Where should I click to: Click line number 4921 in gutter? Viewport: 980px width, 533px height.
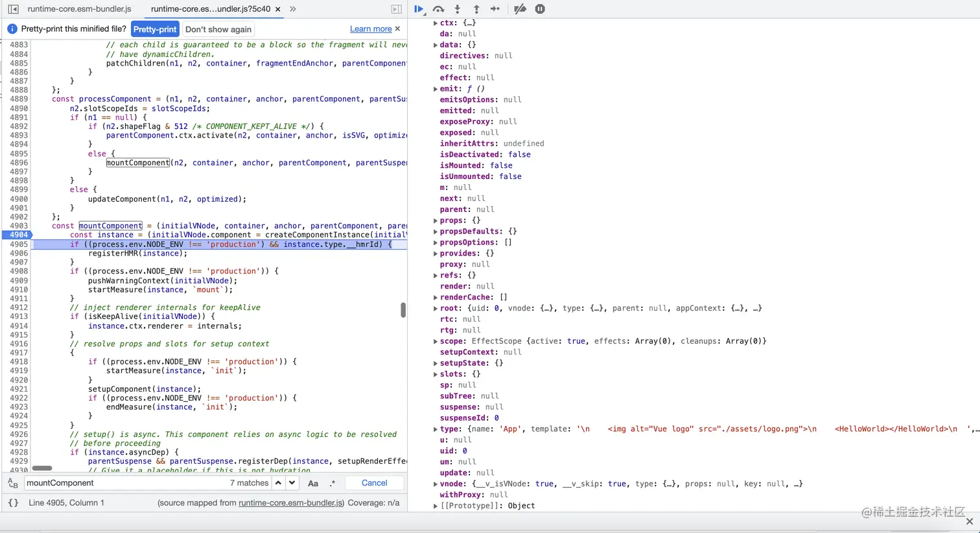point(19,389)
